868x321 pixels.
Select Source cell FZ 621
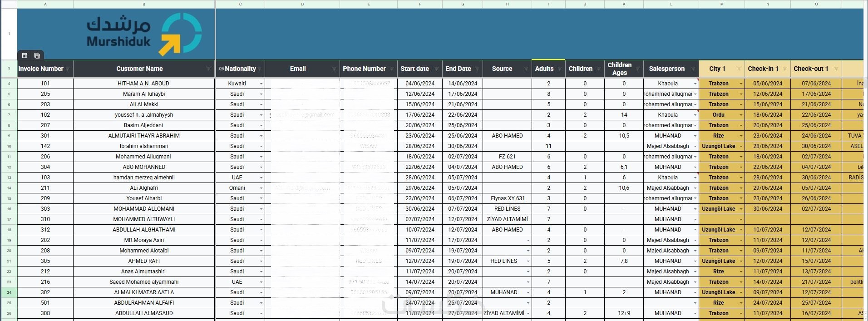pos(507,157)
